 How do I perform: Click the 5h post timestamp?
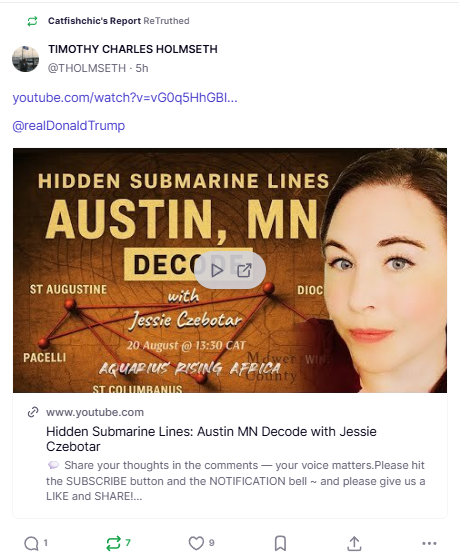click(x=142, y=68)
